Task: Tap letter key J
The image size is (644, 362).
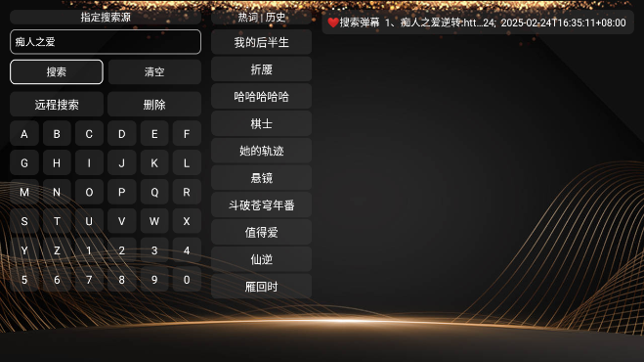Action: coord(121,162)
